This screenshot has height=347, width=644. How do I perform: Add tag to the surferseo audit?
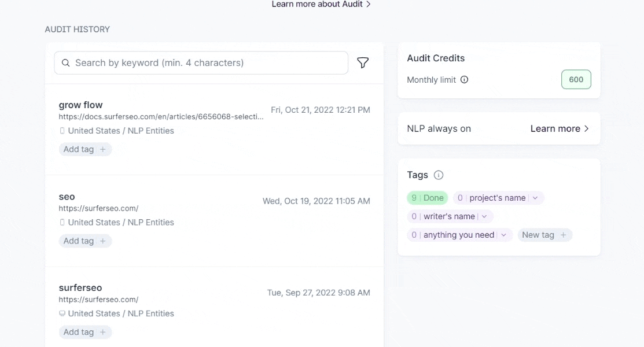tap(85, 332)
